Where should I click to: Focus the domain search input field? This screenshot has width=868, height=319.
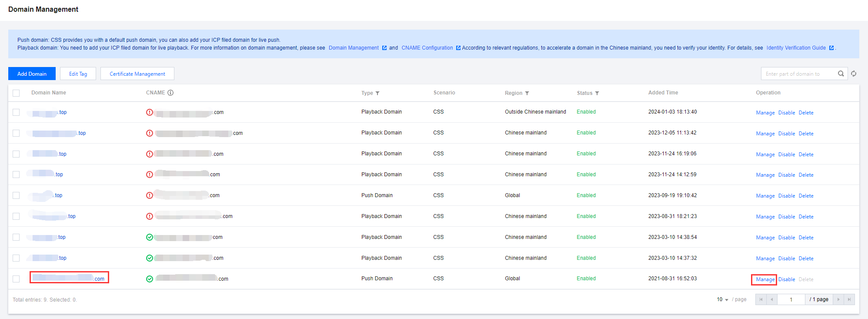pyautogui.click(x=798, y=74)
